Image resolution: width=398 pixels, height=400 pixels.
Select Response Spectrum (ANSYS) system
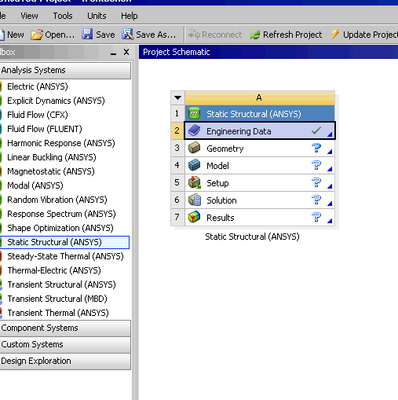pyautogui.click(x=61, y=214)
